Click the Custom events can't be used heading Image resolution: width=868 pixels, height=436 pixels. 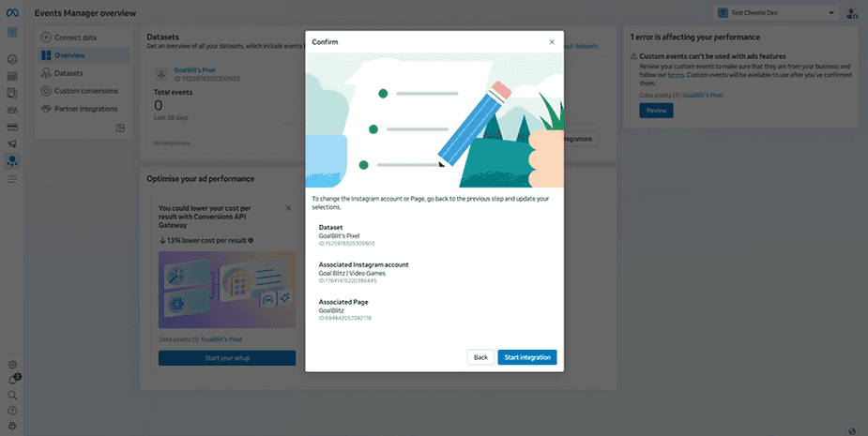712,56
